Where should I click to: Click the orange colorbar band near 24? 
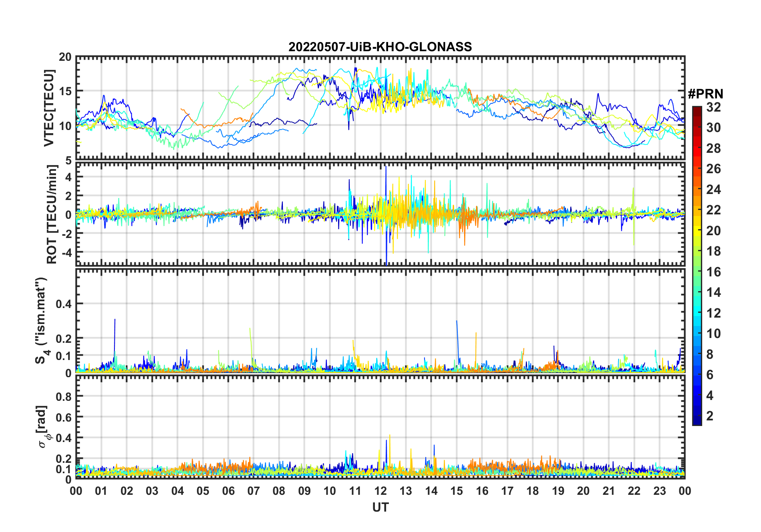click(697, 189)
